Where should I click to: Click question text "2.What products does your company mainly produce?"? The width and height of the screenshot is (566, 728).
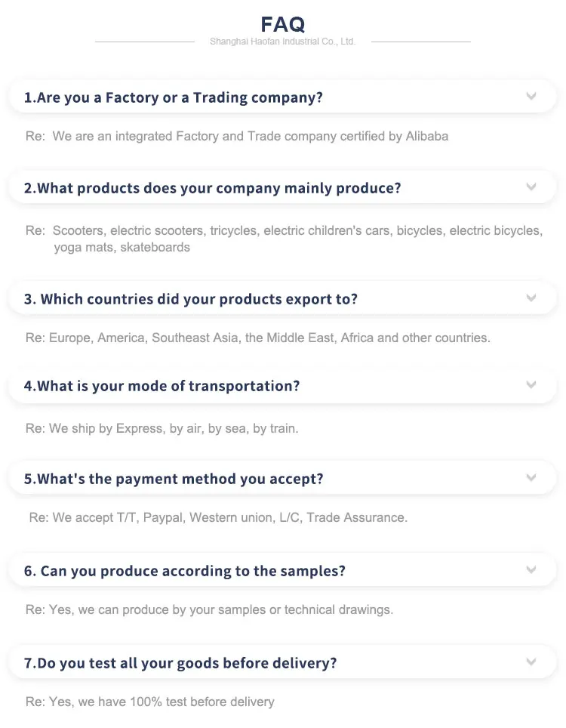pyautogui.click(x=213, y=188)
